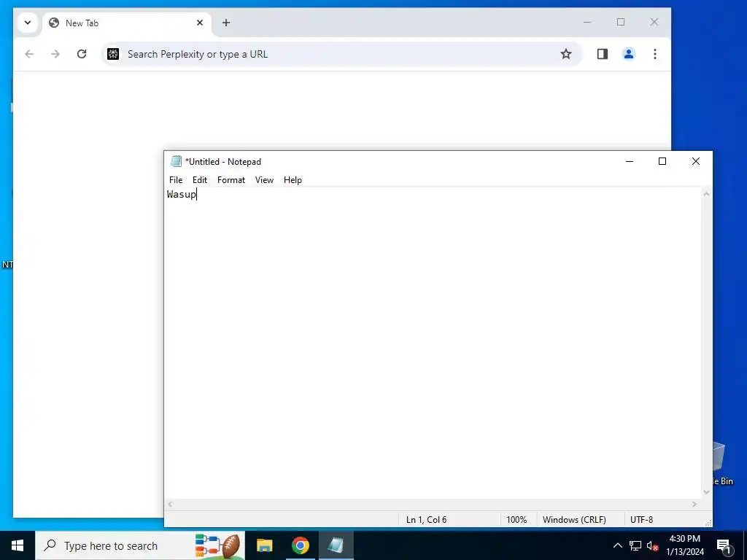The width and height of the screenshot is (747, 560).
Task: Open File Explorer from the taskbar
Action: tap(264, 545)
